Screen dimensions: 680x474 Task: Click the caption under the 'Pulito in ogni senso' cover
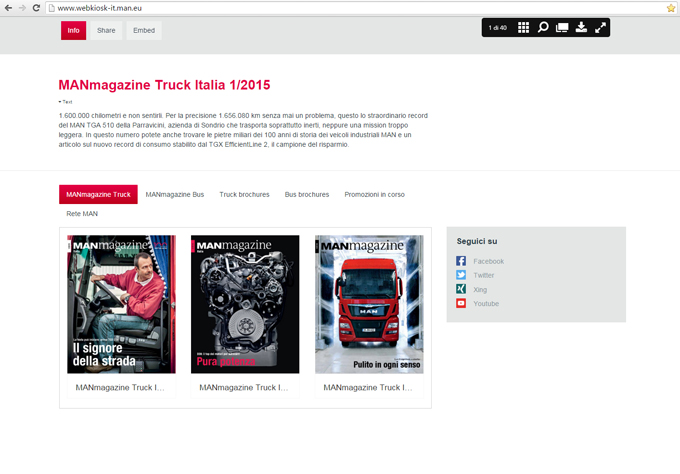point(368,387)
